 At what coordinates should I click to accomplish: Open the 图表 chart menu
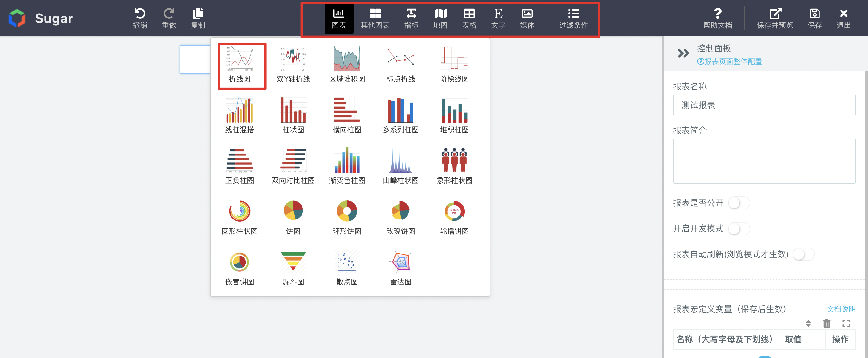339,18
